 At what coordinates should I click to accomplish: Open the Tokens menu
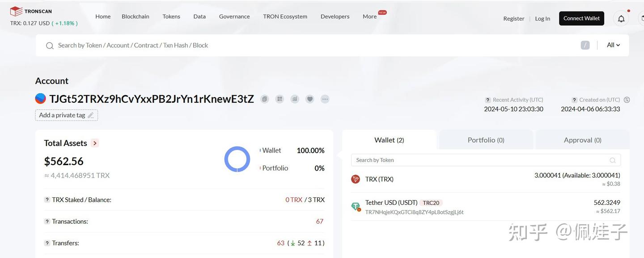pyautogui.click(x=171, y=16)
